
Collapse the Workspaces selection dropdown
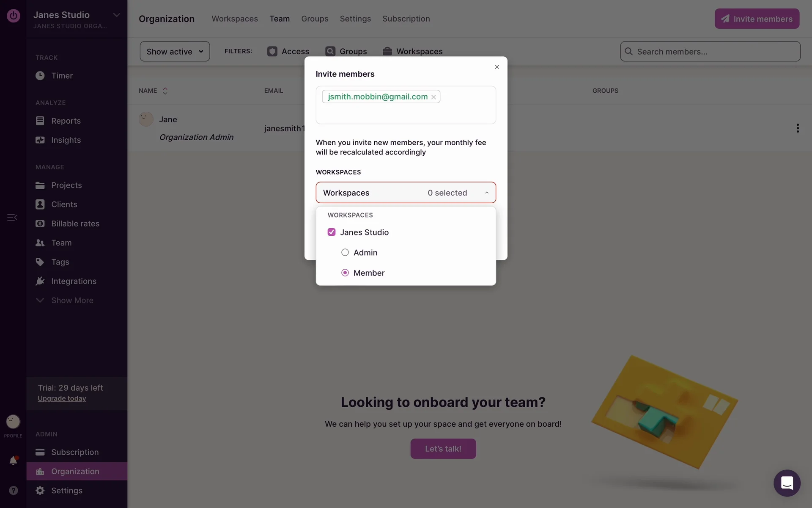[487, 193]
